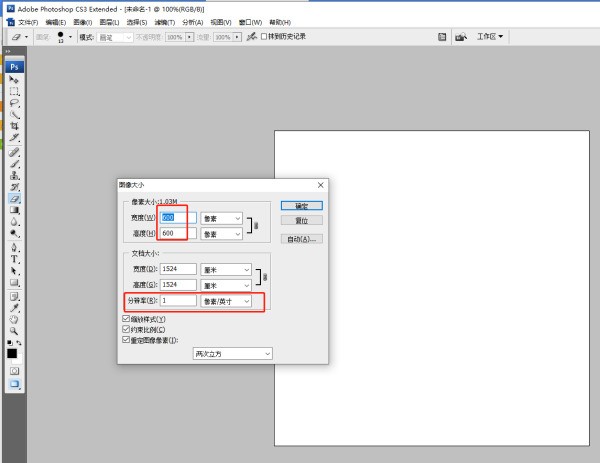The width and height of the screenshot is (600, 463).
Task: Select the Zoom magnifier tool
Action: pos(14,329)
